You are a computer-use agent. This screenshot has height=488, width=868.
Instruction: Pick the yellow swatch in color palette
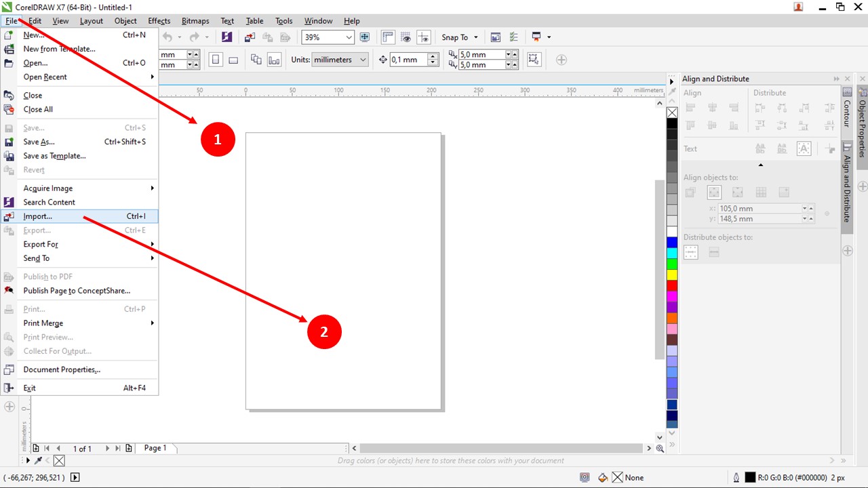point(672,275)
